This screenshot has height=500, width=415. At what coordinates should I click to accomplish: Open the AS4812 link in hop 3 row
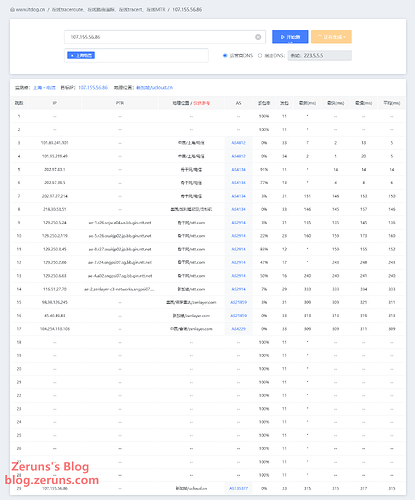click(238, 143)
